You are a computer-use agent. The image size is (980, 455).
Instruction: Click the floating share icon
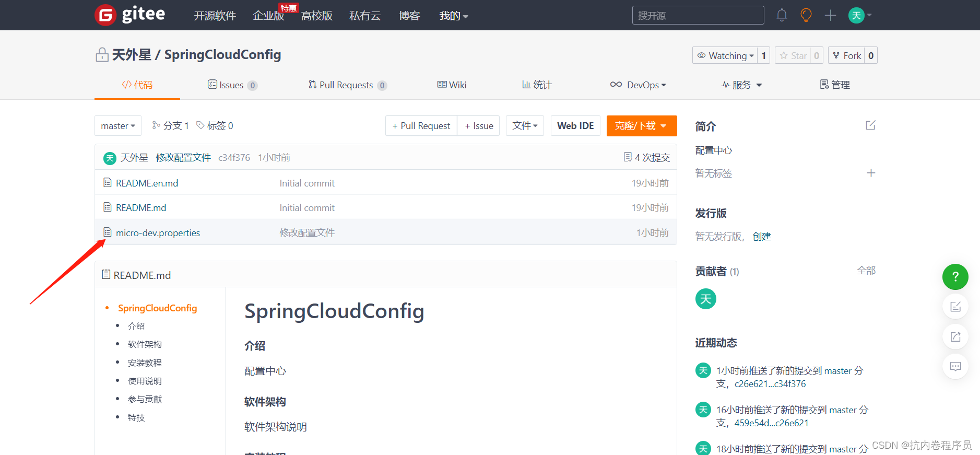pyautogui.click(x=955, y=336)
